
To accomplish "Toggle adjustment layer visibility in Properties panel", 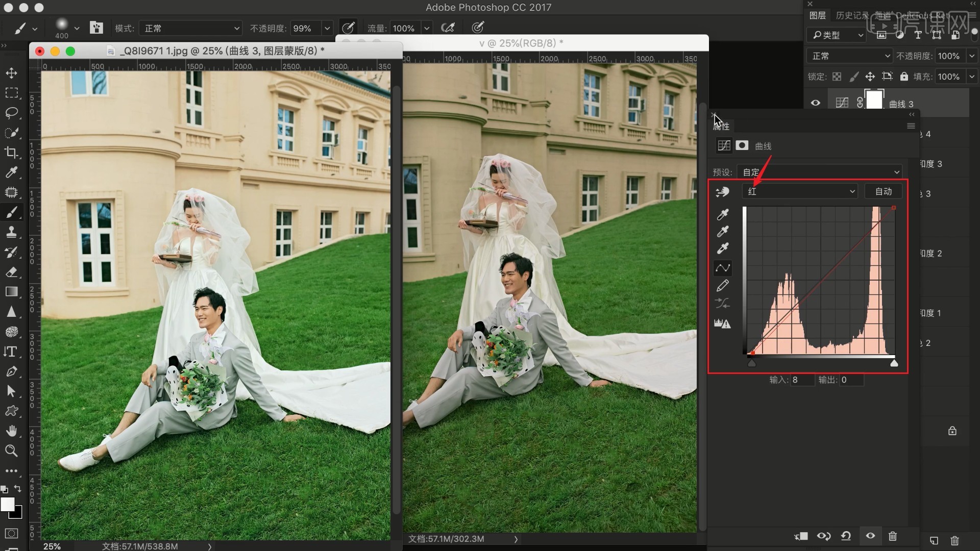I will click(x=870, y=536).
